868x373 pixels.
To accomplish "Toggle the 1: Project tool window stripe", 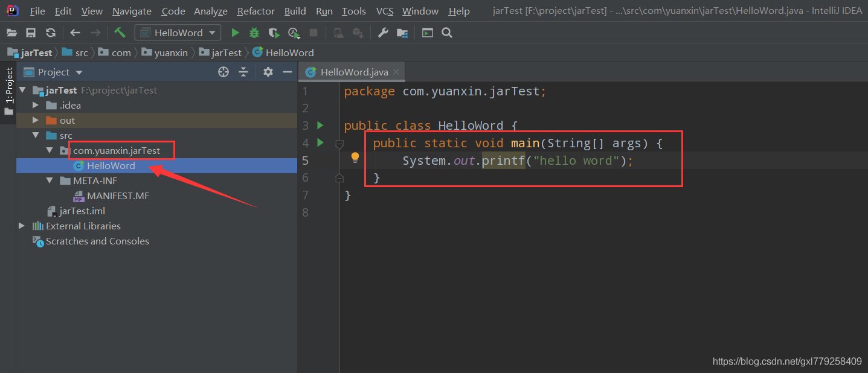I will click(8, 84).
